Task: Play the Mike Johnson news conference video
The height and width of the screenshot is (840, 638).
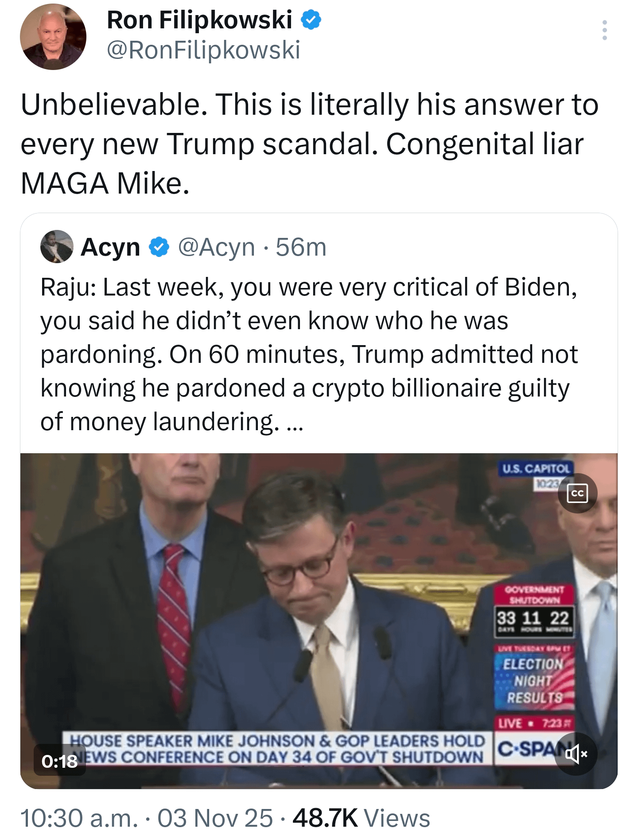Action: pos(310,620)
